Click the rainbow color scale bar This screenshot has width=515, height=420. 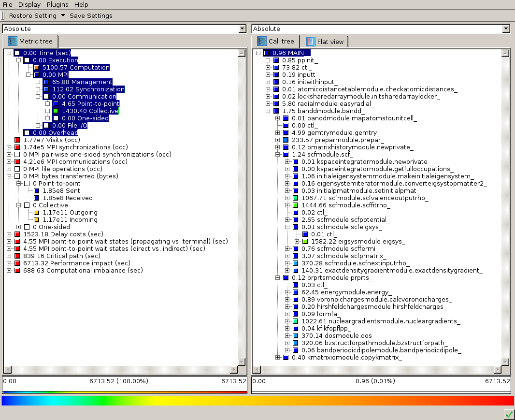coord(257,401)
